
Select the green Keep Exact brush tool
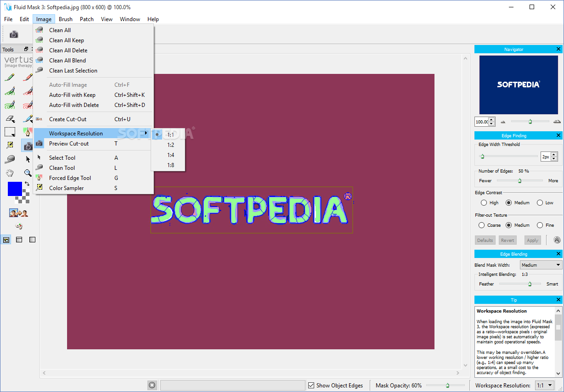pos(10,77)
